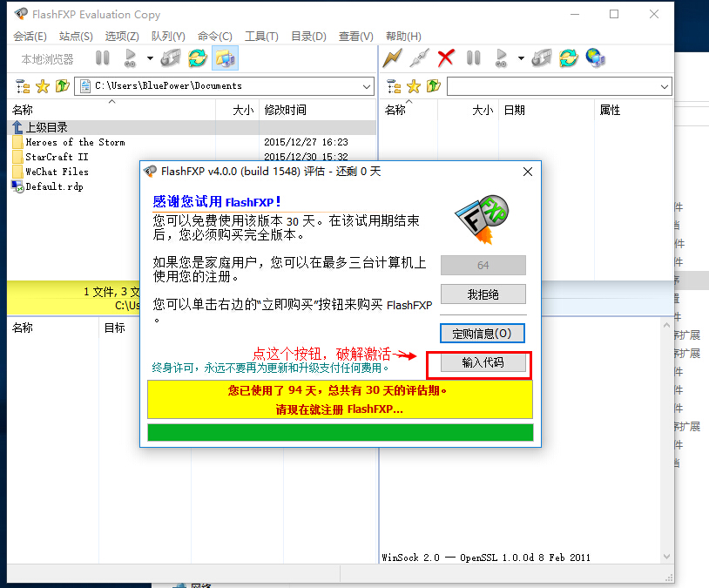
Task: Open the 选项(Z) menu
Action: [122, 37]
